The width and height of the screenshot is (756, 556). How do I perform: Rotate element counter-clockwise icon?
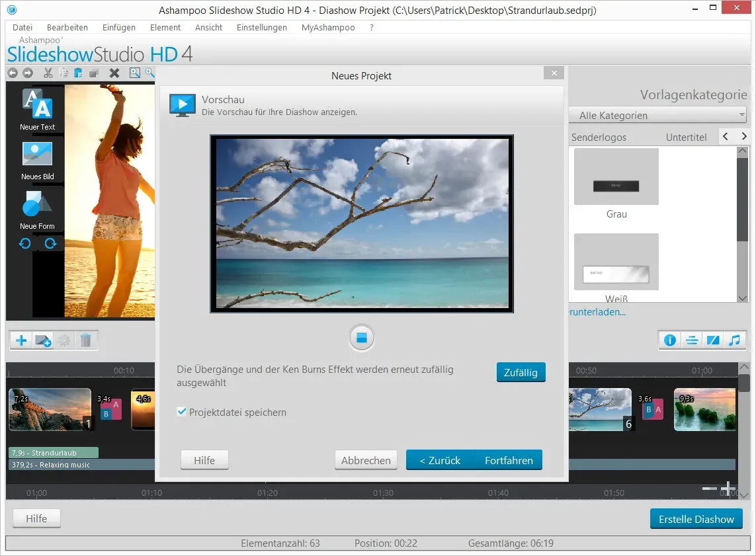click(24, 244)
